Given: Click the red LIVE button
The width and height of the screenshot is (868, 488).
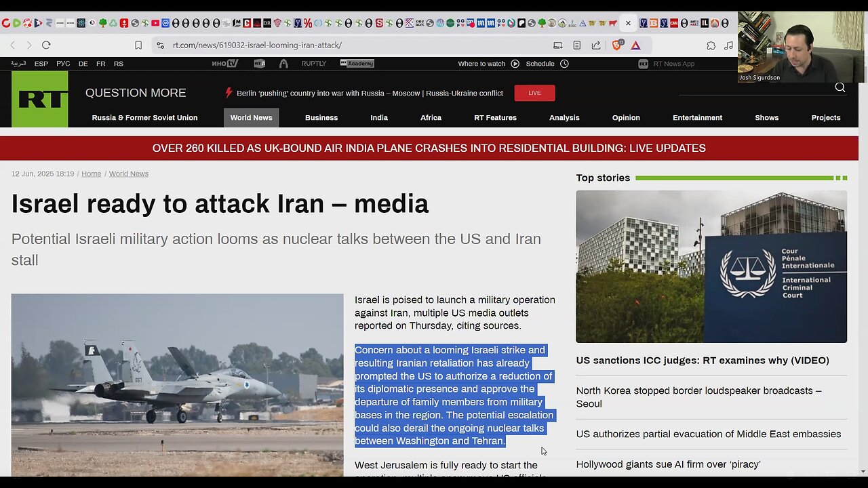Looking at the screenshot, I should [x=534, y=93].
